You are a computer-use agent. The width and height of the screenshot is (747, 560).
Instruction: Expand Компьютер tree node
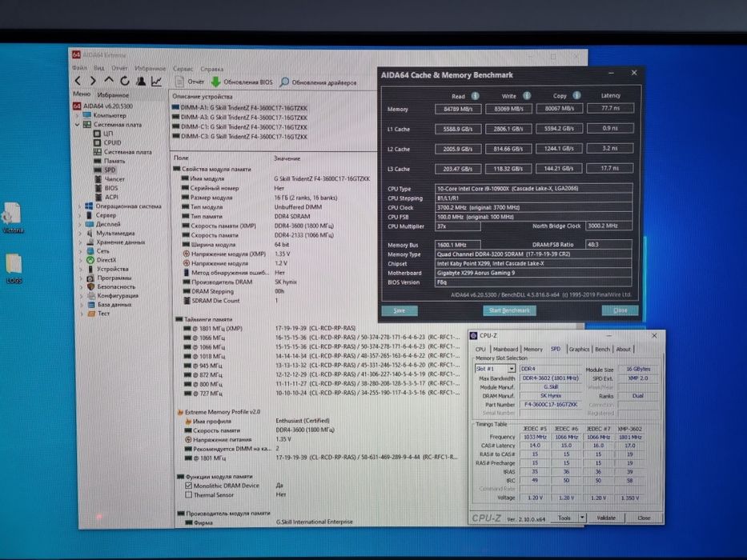click(77, 116)
